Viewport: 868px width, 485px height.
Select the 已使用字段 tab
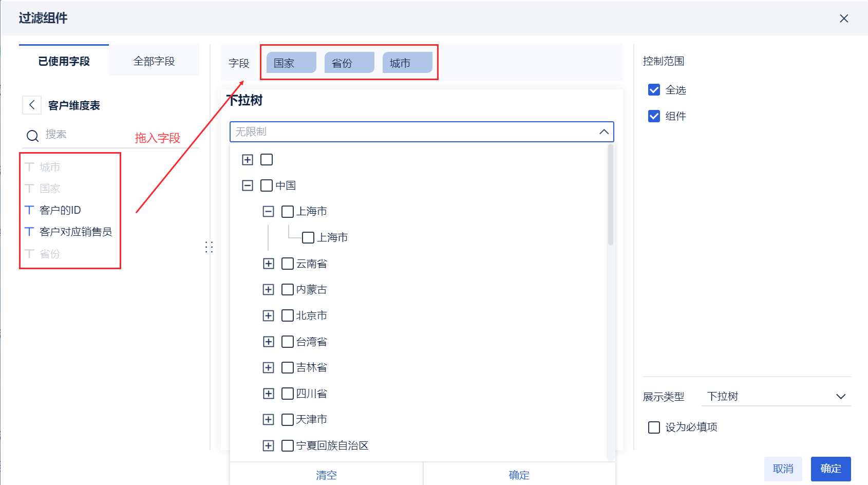pos(64,61)
